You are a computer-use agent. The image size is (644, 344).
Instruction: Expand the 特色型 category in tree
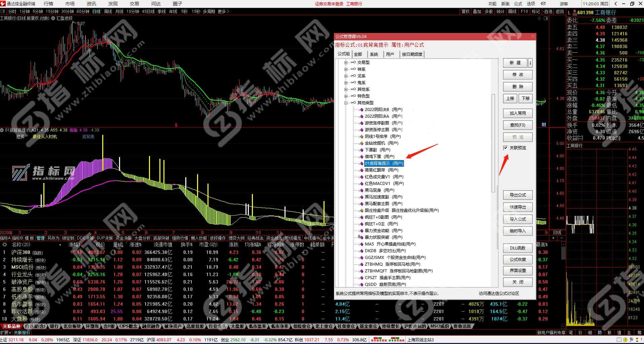pyautogui.click(x=346, y=96)
